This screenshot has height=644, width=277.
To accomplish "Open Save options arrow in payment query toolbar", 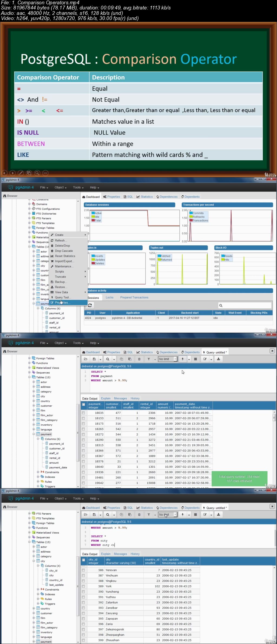I will 100,359.
